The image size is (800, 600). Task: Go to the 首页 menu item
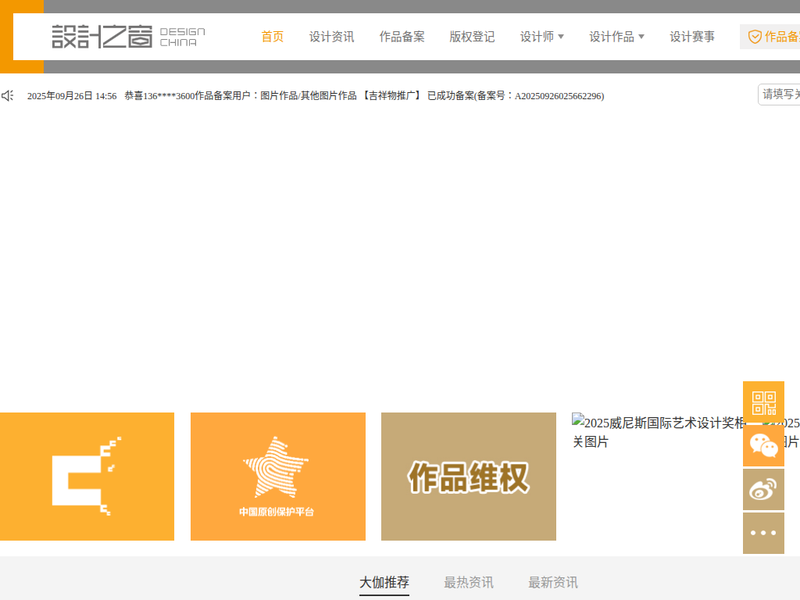[x=272, y=37]
